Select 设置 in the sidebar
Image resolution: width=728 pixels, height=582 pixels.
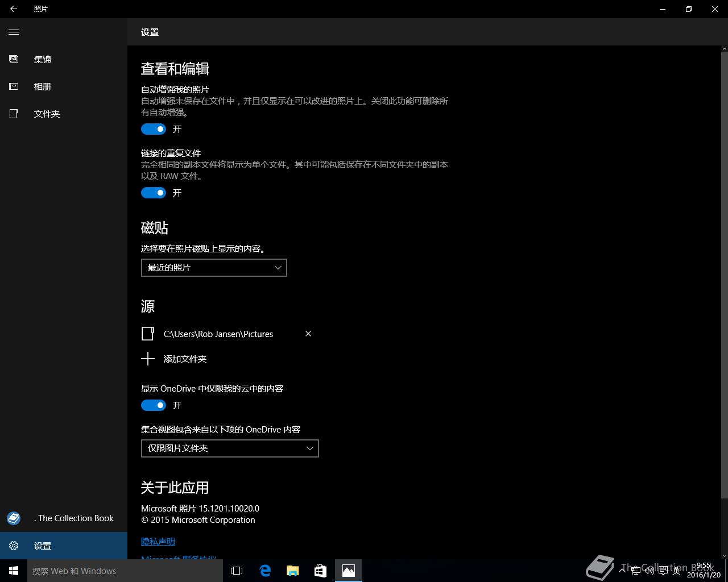click(x=64, y=546)
